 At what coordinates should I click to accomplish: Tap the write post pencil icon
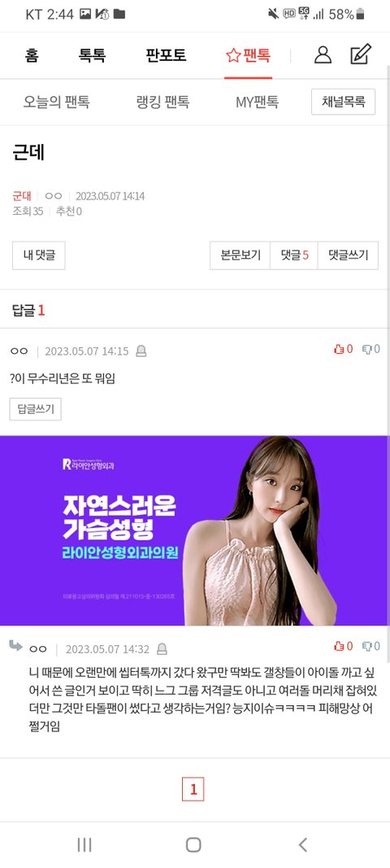click(361, 55)
